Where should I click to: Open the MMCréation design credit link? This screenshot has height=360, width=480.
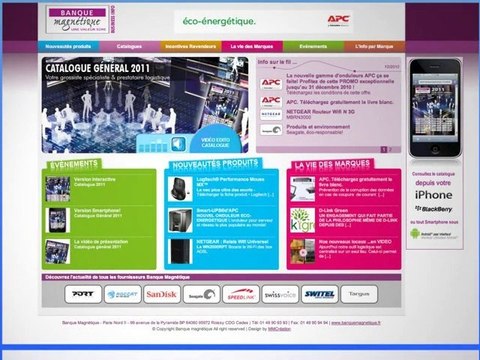279,329
